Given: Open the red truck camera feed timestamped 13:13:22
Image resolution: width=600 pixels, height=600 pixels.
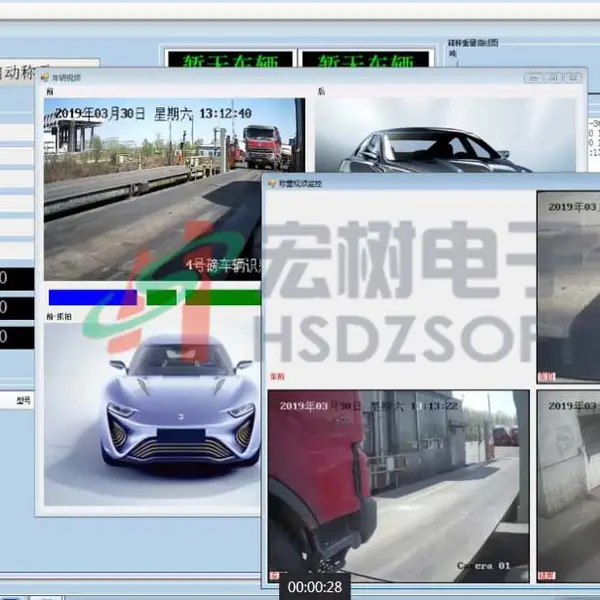Looking at the screenshot, I should 398,486.
